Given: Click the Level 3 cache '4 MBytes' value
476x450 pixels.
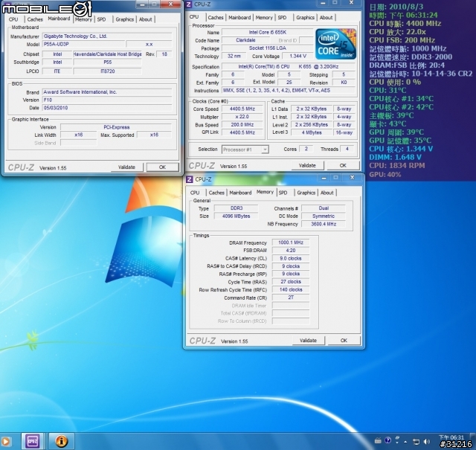Looking at the screenshot, I should 312,132.
